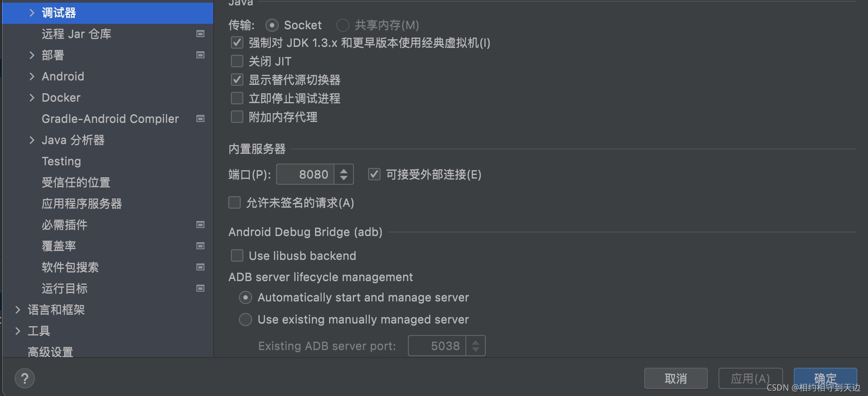
Task: Expand the Android tree section
Action: coord(31,76)
